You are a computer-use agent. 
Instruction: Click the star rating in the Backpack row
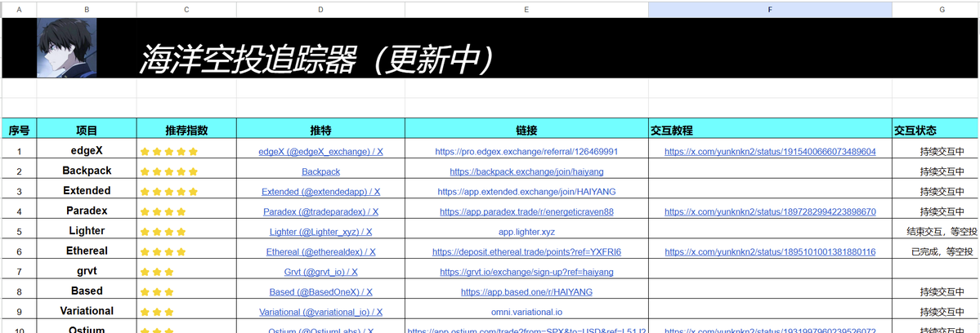click(x=169, y=172)
